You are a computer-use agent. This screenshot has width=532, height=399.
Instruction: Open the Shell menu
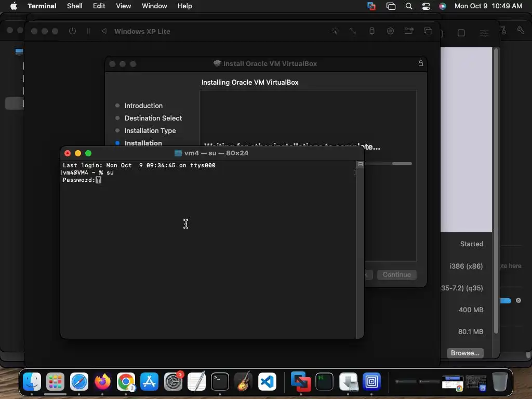[x=75, y=6]
